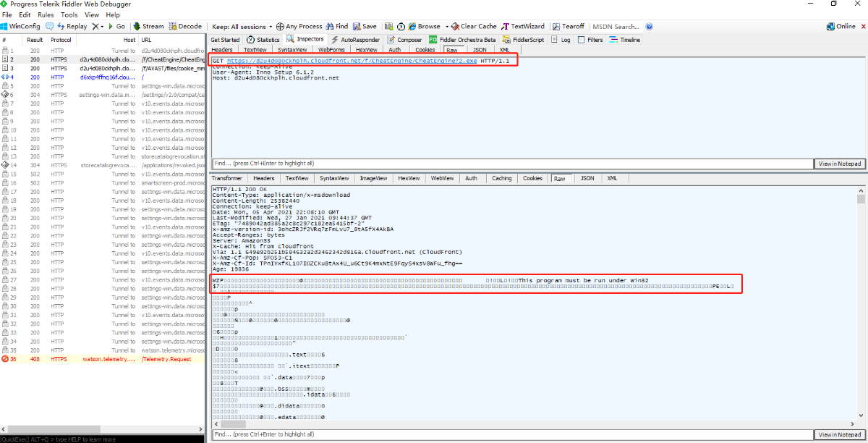Switch to the FiddlerScript tab
The height and width of the screenshot is (443, 868).
tap(524, 40)
